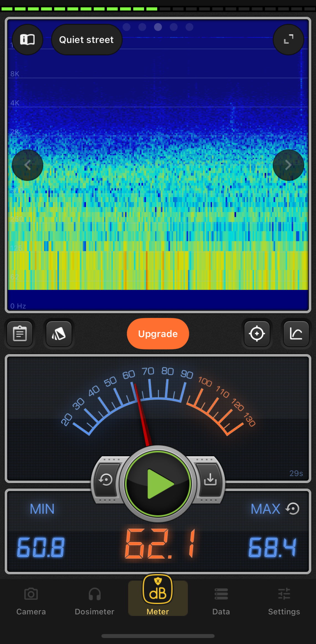Screen dimensions: 316x644
Task: Save the recording with the download button
Action: (x=210, y=480)
